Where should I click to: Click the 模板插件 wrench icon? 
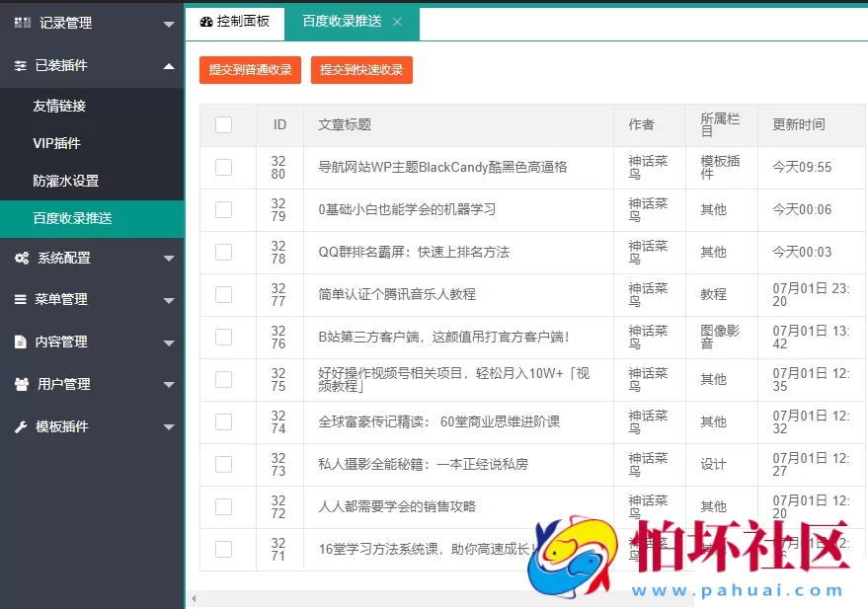click(22, 426)
